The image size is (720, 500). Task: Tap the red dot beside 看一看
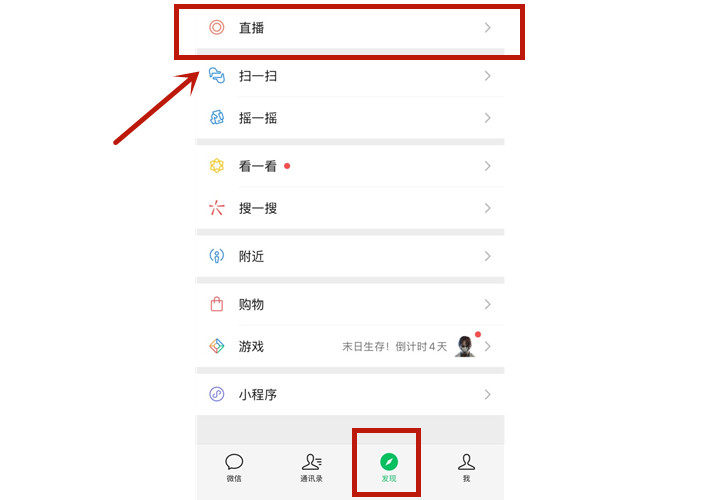[x=287, y=166]
